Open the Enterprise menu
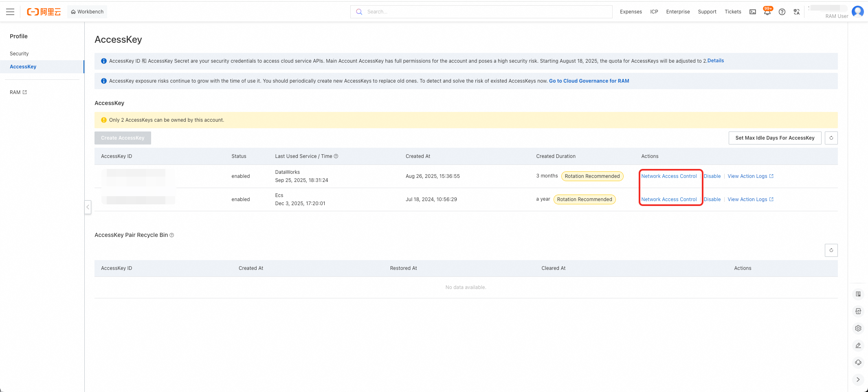 pos(678,12)
